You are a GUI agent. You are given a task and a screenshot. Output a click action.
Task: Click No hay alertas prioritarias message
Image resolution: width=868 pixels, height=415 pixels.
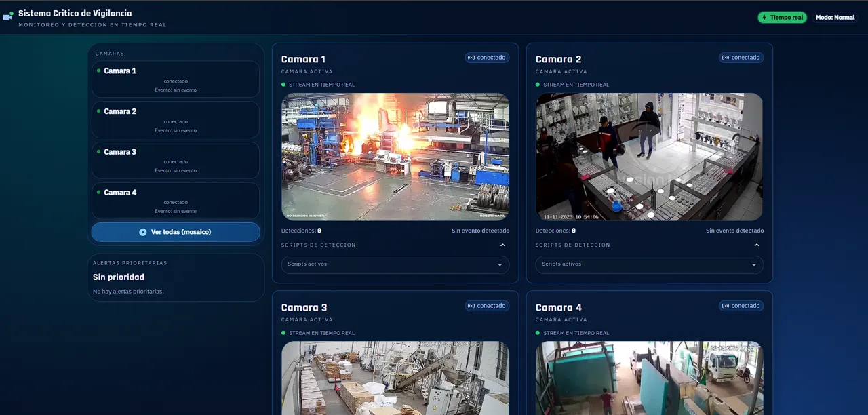coord(128,292)
